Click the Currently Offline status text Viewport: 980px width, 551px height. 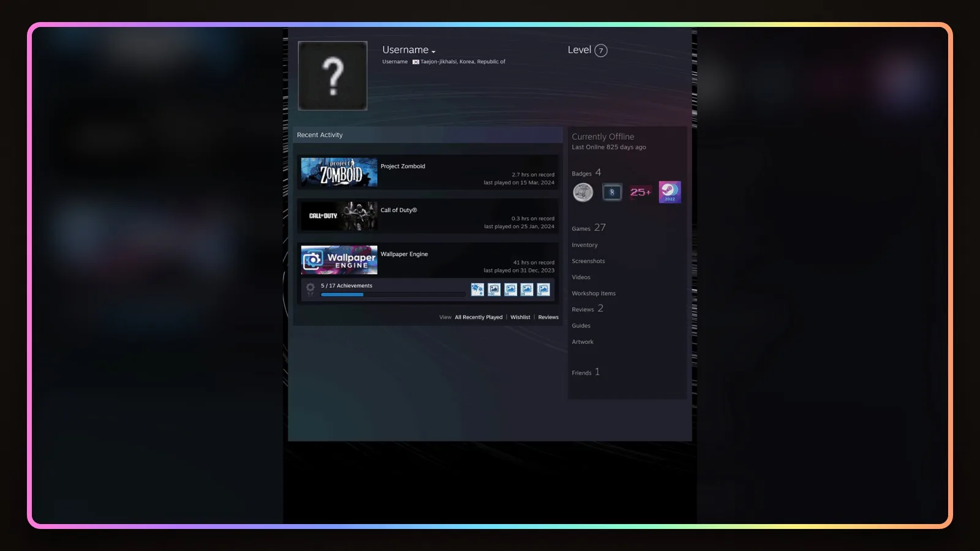603,137
